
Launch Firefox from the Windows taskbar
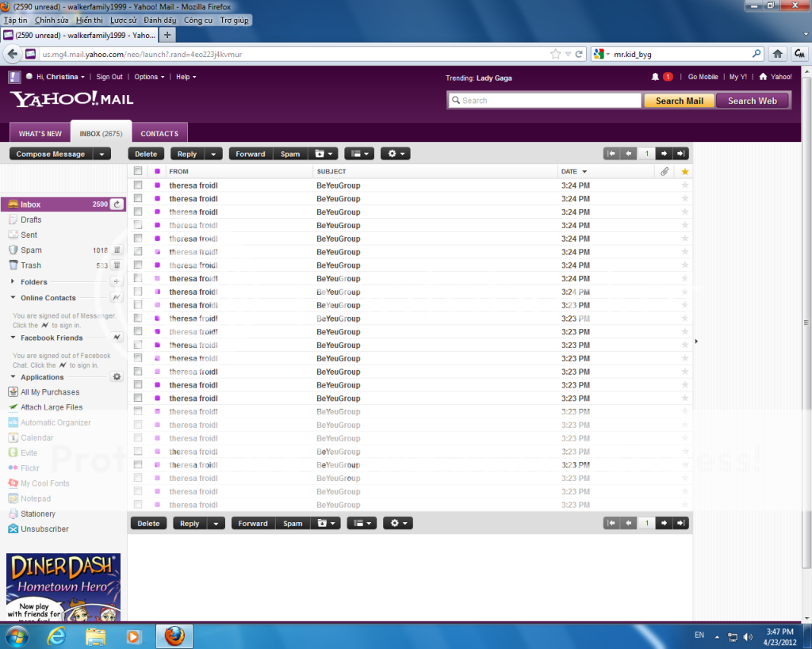click(x=174, y=636)
